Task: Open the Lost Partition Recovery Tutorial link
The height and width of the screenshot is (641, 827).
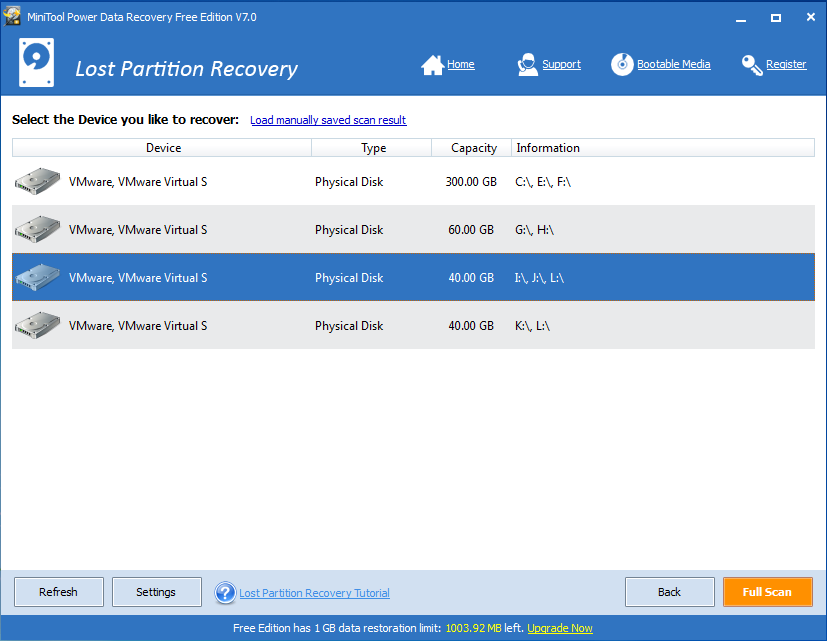Action: tap(314, 593)
